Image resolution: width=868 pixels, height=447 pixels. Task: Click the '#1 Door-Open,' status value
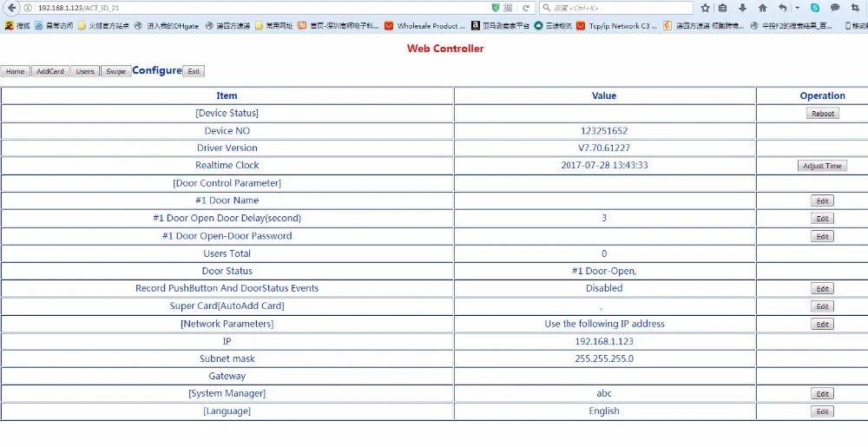(604, 271)
